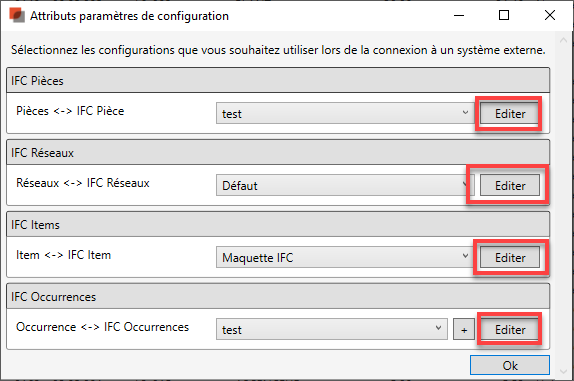This screenshot has height=381, width=574.
Task: Open the Pièces <-> IFC Pièce dropdown
Action: tap(345, 113)
